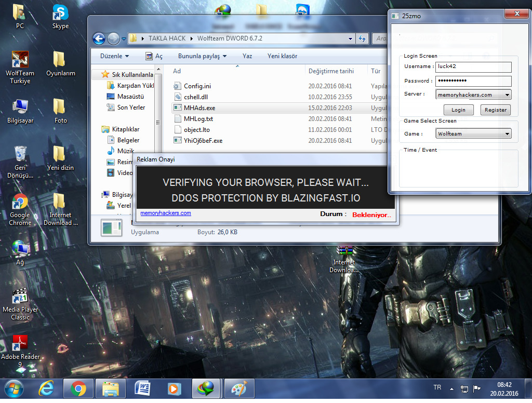This screenshot has width=532, height=403.
Task: Click the Explorer back arrow button
Action: click(99, 38)
